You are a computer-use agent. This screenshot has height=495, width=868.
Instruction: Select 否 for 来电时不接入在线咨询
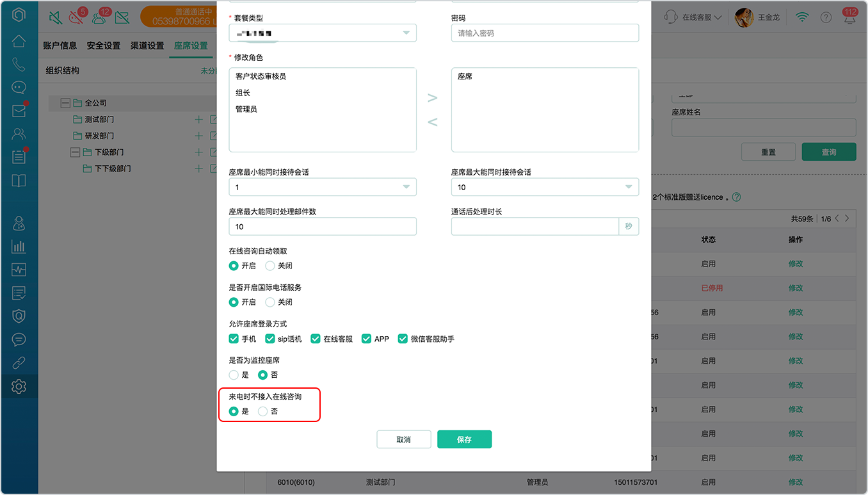point(262,411)
